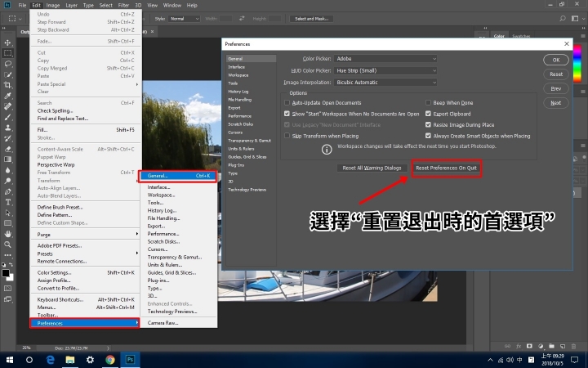Click Reset Preferences On Quit button

(446, 168)
